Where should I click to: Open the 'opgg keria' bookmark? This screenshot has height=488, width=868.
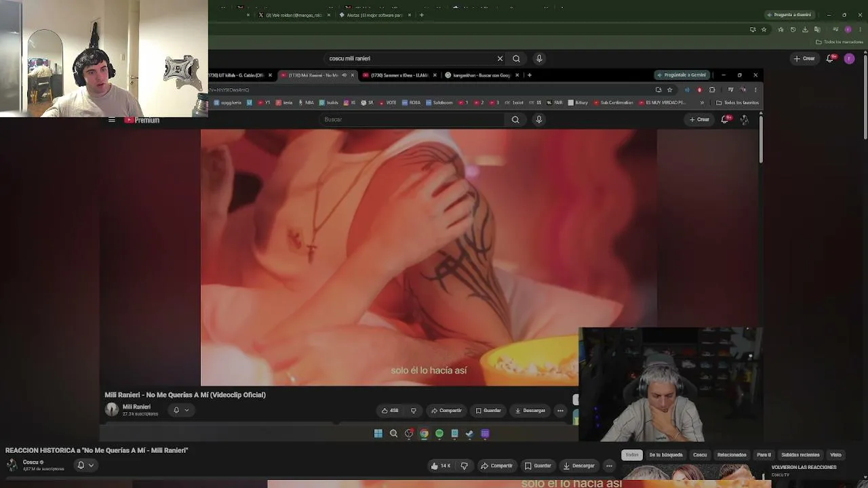tap(228, 103)
